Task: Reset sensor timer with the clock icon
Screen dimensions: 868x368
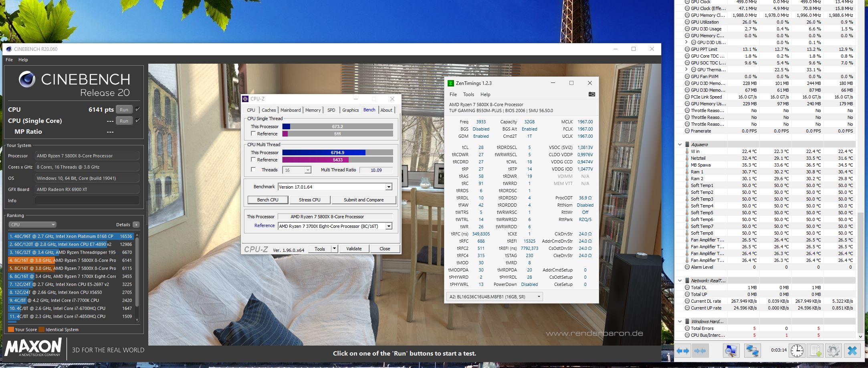Action: click(797, 351)
